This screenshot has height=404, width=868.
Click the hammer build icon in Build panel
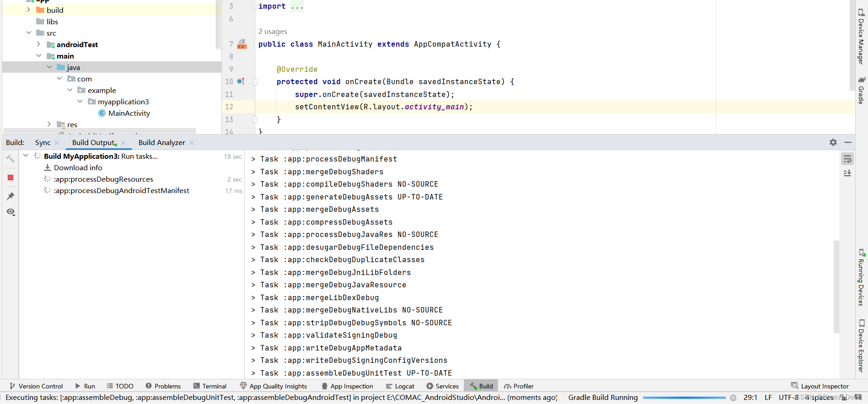click(x=11, y=158)
